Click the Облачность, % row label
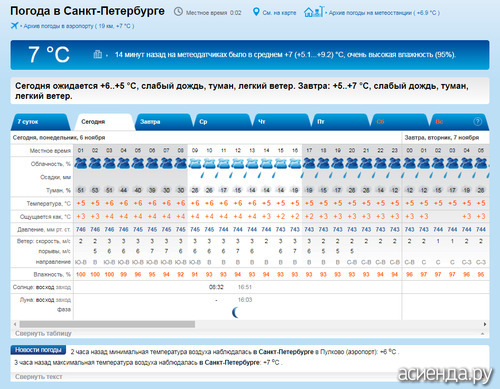Image resolution: width=500 pixels, height=389 pixels. pos(51,164)
